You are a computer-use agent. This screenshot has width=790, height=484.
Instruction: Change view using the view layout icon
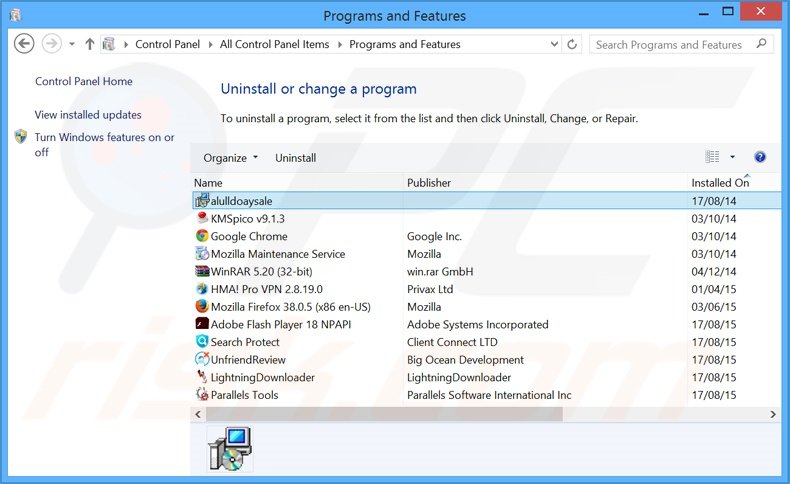pos(712,157)
